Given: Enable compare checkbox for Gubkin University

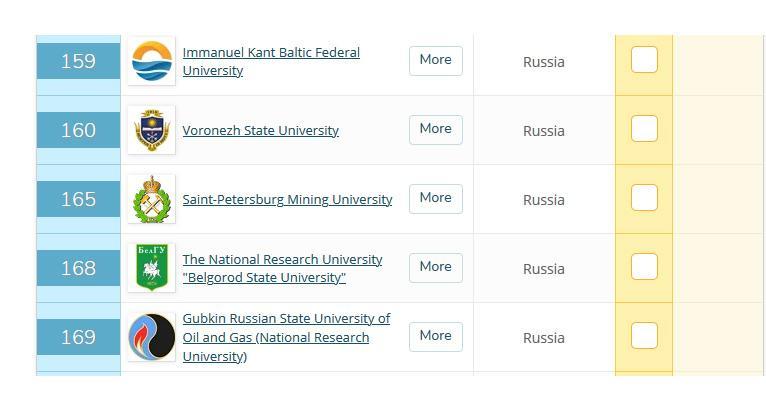Looking at the screenshot, I should (x=644, y=336).
